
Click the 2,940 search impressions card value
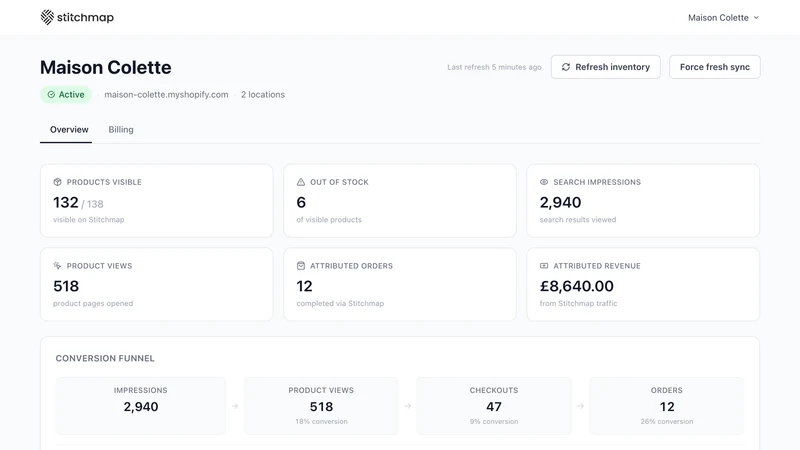tap(560, 203)
